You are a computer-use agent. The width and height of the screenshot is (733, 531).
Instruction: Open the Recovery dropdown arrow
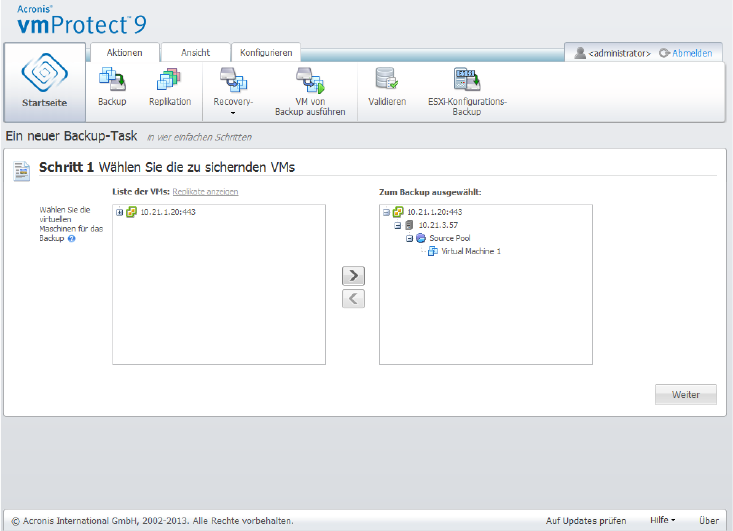(x=233, y=113)
